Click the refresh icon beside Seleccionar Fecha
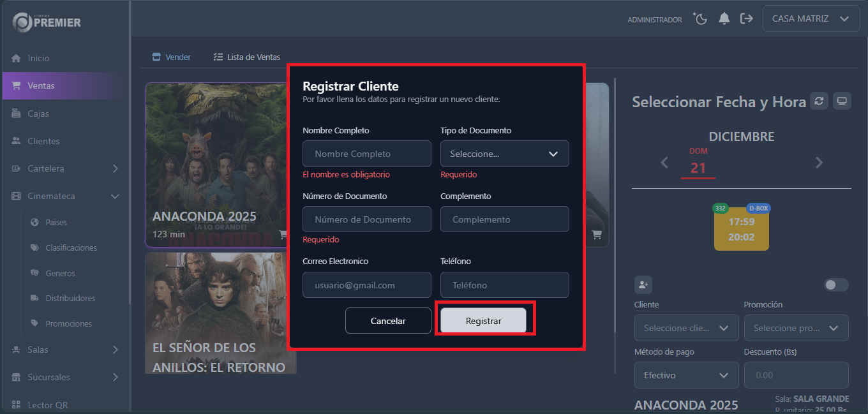The height and width of the screenshot is (414, 868). [819, 101]
